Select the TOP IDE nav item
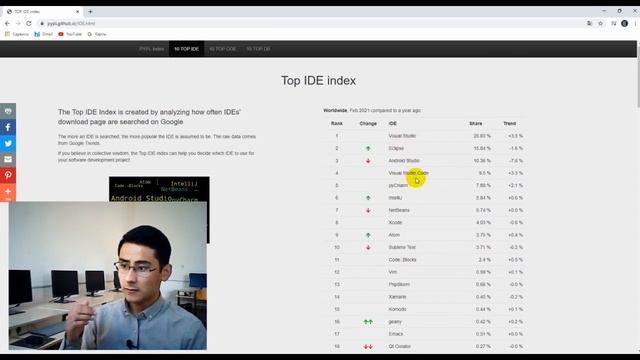This screenshot has width=640, height=360. 187,49
